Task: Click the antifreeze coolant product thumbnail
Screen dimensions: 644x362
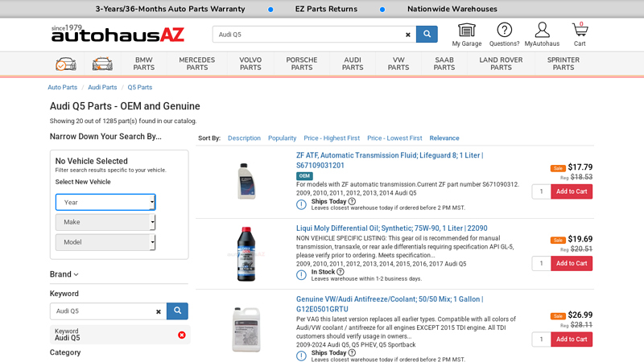Action: point(246,329)
